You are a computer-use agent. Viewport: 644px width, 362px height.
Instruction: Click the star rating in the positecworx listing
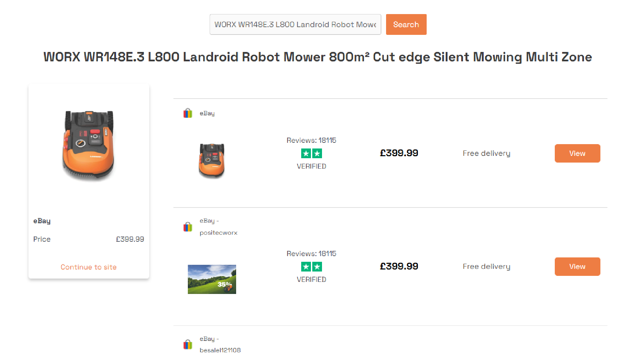(x=311, y=267)
